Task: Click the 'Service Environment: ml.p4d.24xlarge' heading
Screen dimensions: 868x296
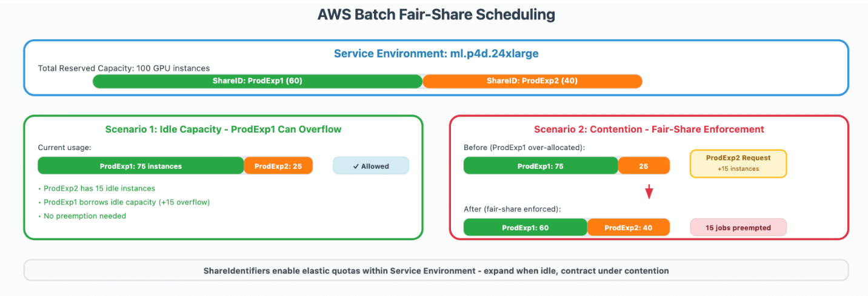Action: point(436,54)
